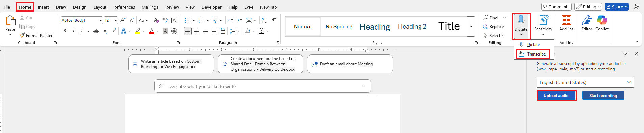The image size is (644, 133).
Task: Shrink font size with smaller A icon
Action: [132, 20]
